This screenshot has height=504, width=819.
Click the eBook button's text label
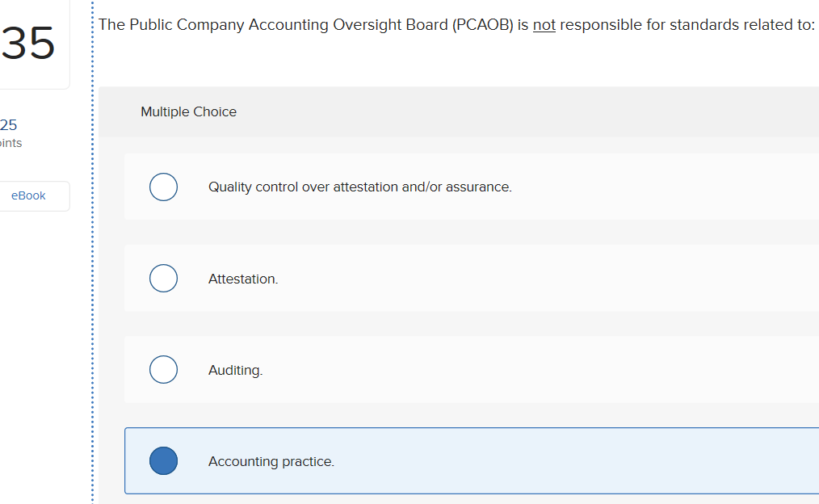(x=28, y=195)
